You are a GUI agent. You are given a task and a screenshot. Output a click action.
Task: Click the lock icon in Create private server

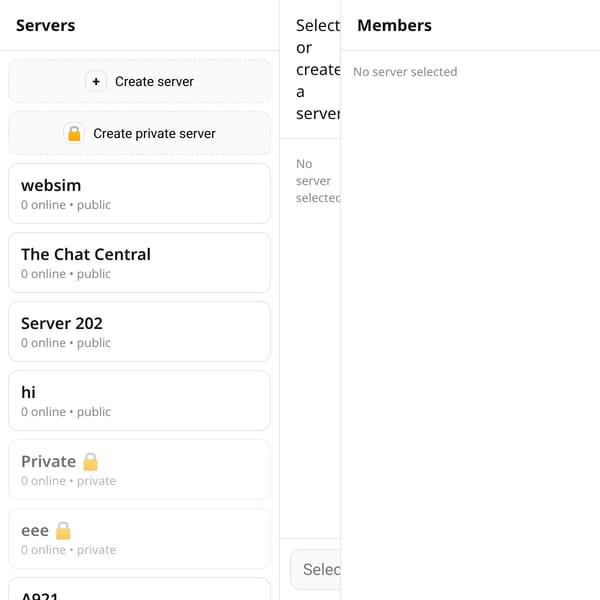(74, 134)
